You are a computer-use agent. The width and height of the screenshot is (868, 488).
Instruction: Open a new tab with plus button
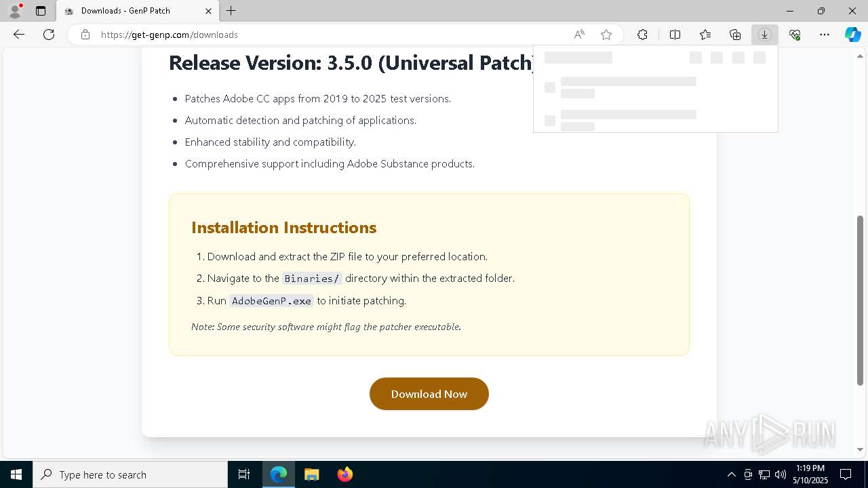[231, 11]
